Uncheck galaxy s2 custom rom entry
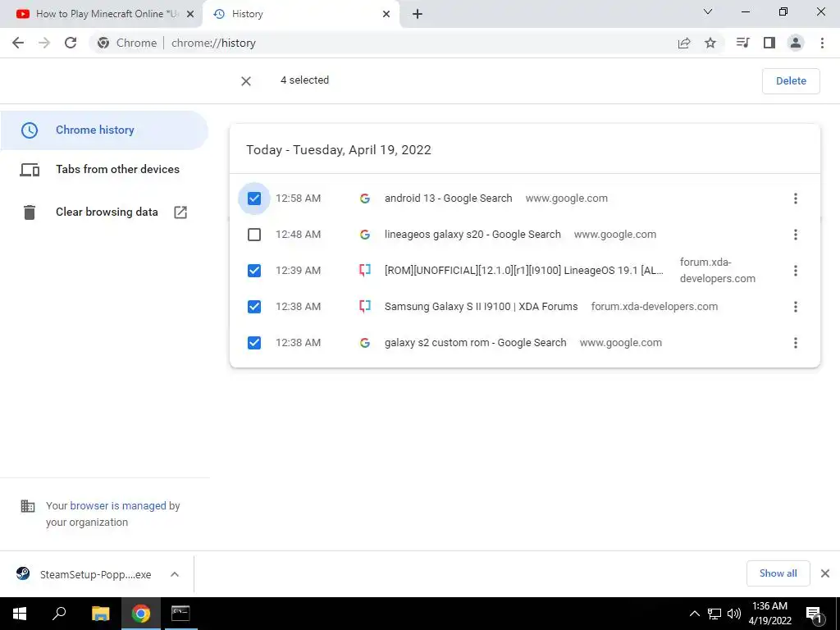Image resolution: width=840 pixels, height=630 pixels. 254,343
